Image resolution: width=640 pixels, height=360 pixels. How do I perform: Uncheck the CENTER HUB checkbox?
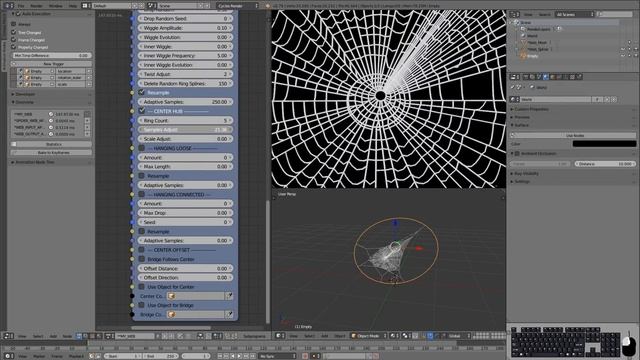pyautogui.click(x=142, y=111)
